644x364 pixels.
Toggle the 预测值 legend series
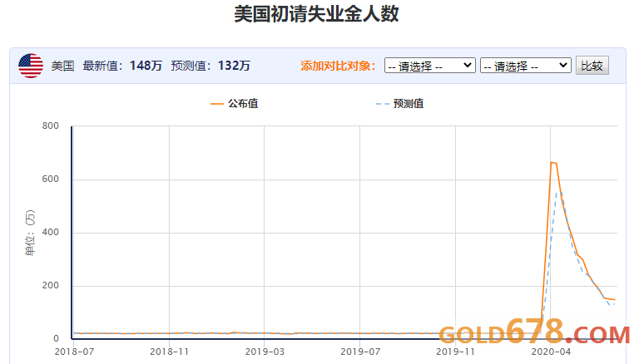click(399, 103)
